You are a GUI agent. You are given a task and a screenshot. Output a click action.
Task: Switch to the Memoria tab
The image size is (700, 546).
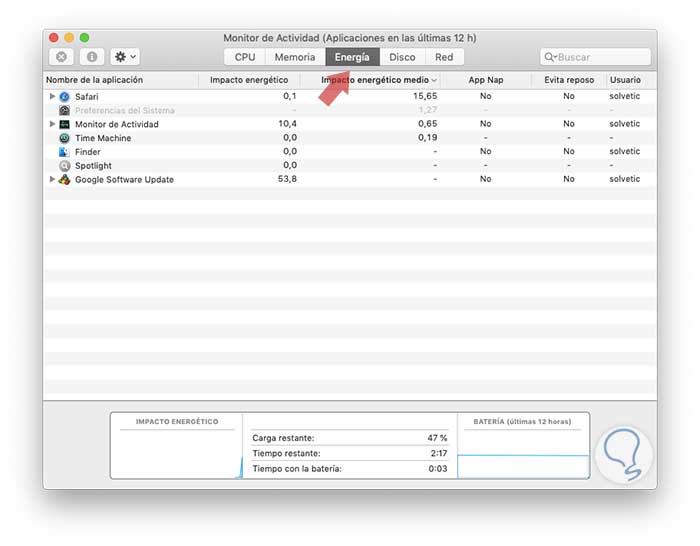[295, 57]
